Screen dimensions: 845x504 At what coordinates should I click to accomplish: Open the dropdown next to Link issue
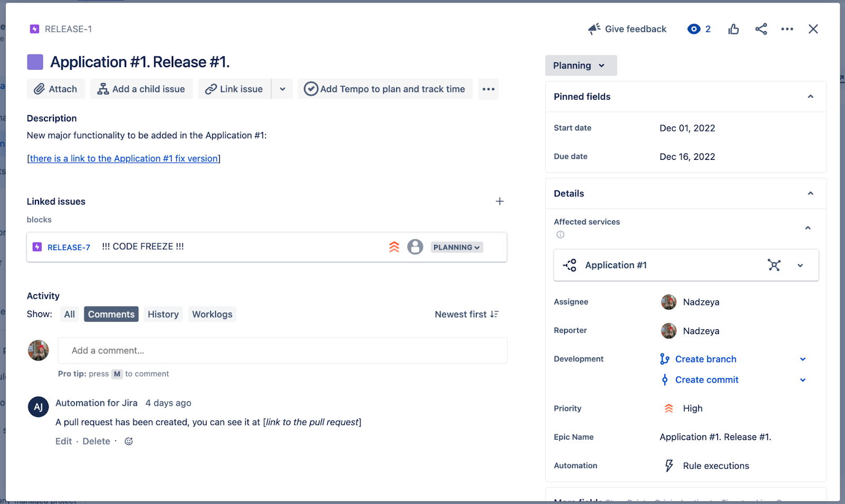[283, 89]
